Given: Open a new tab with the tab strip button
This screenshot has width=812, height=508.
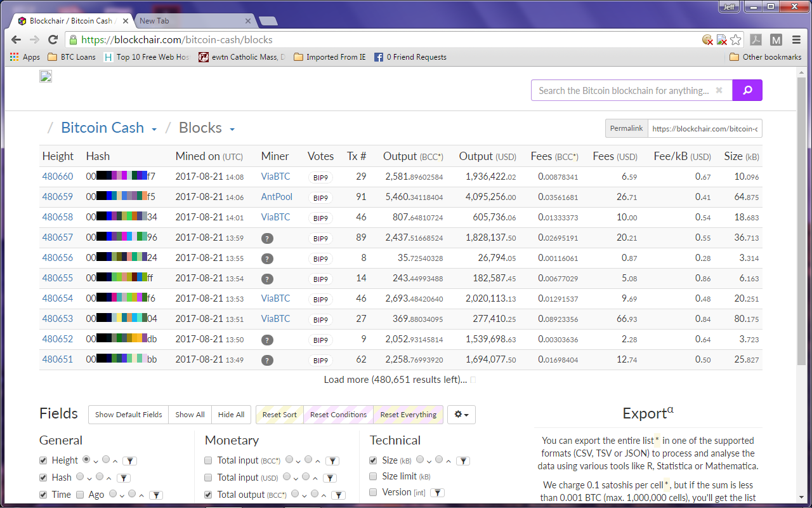Looking at the screenshot, I should (268, 22).
